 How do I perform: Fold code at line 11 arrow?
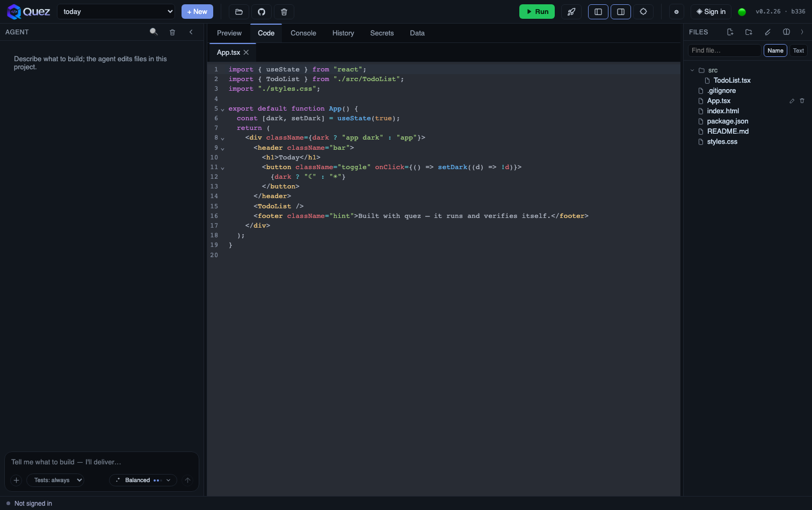[x=222, y=167]
